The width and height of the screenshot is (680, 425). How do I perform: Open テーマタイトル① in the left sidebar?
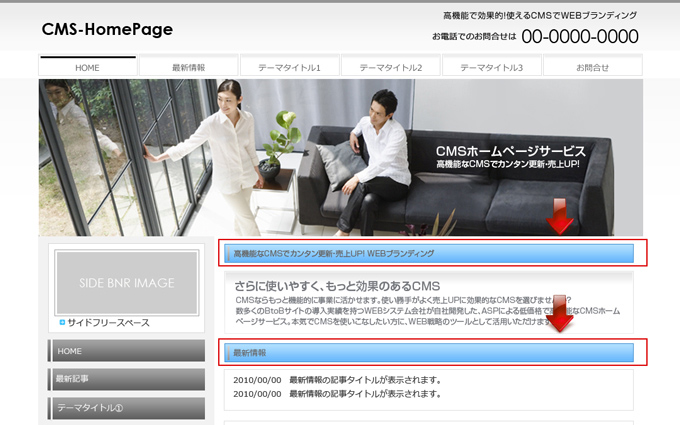click(x=126, y=408)
